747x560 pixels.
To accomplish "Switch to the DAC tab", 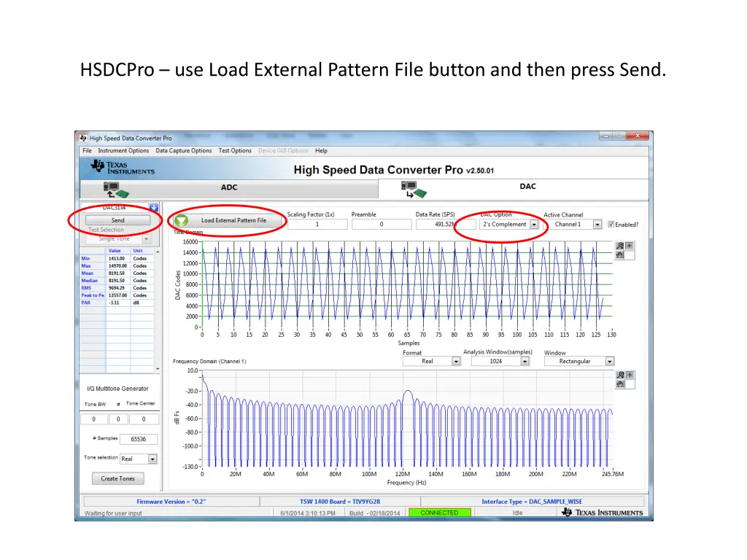I will 527,187.
